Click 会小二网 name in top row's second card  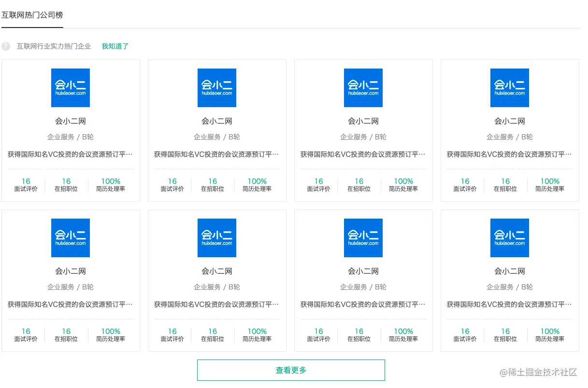217,121
